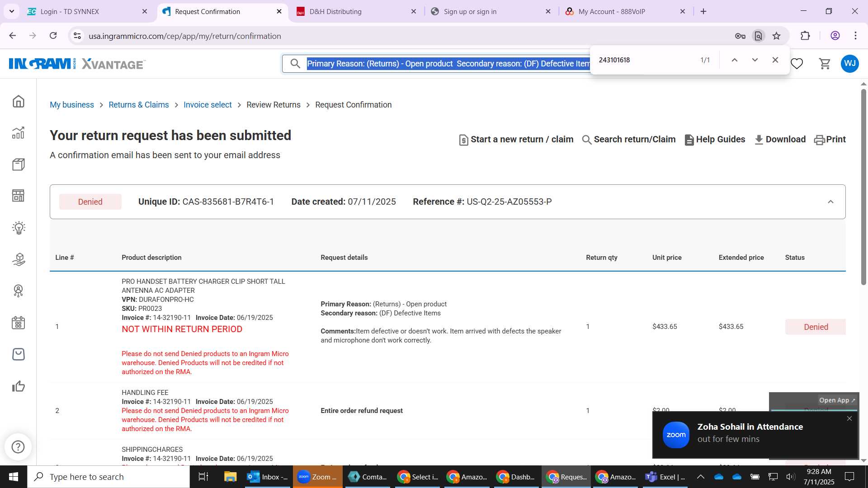Image resolution: width=868 pixels, height=488 pixels.
Task: Open the thumbs-up feedback sidebar icon
Action: tap(18, 386)
